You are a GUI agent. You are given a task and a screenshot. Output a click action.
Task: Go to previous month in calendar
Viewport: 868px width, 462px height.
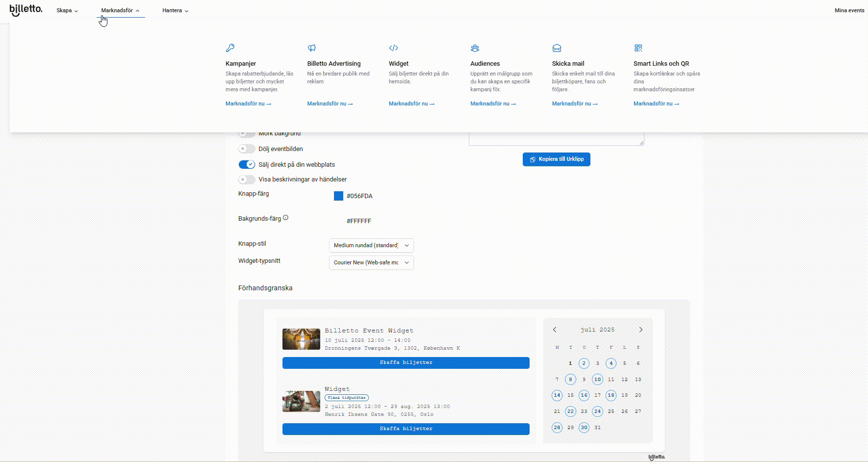click(x=555, y=330)
